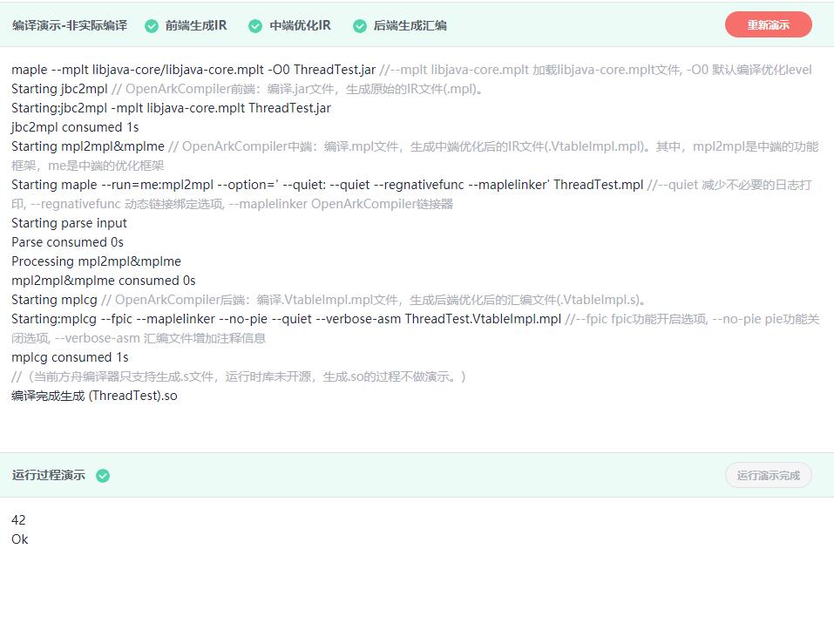834x644 pixels.
Task: Select the 前端生成IR step label
Action: pos(196,26)
